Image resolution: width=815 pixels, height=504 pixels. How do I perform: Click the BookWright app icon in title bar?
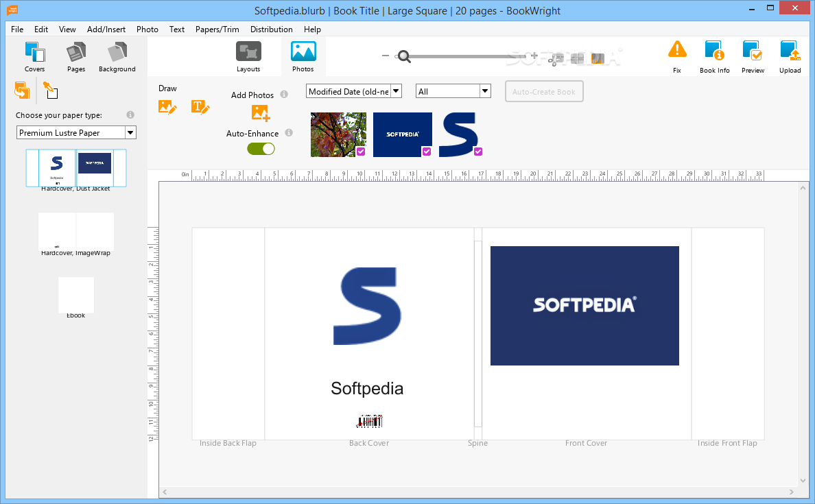coord(12,10)
